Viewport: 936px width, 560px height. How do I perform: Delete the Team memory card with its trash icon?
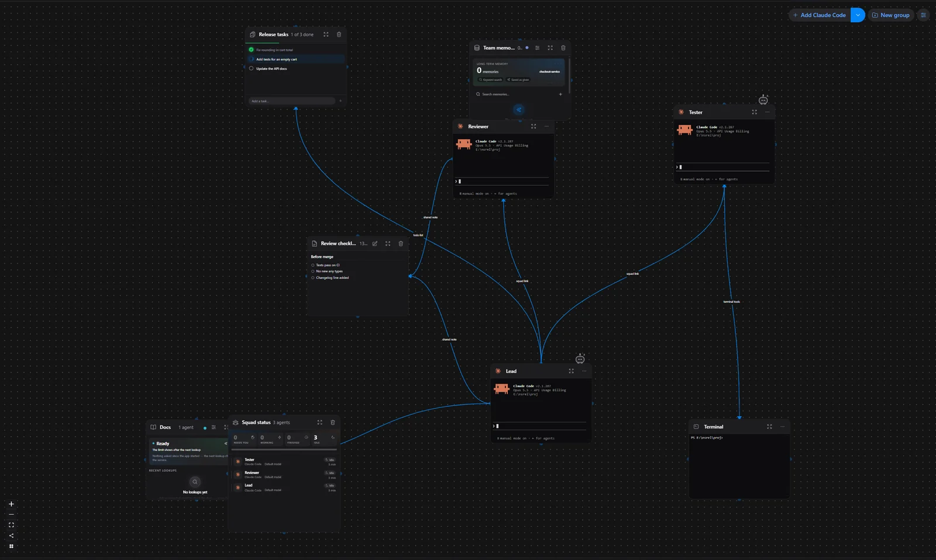(563, 48)
